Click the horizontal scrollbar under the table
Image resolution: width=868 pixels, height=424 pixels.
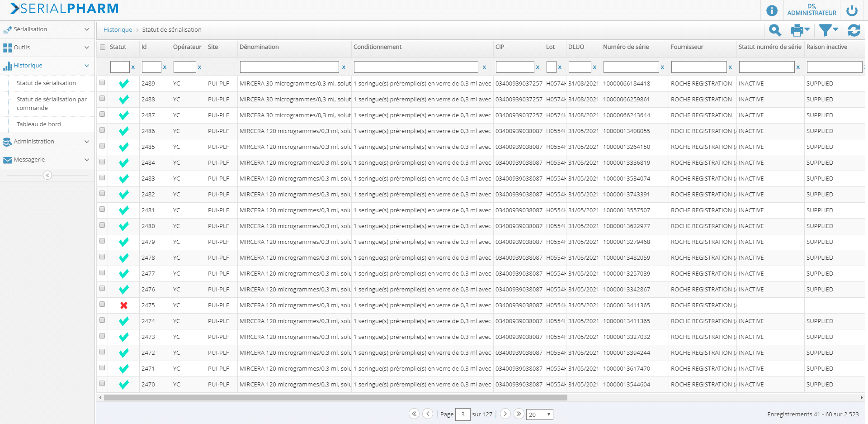pyautogui.click(x=335, y=398)
